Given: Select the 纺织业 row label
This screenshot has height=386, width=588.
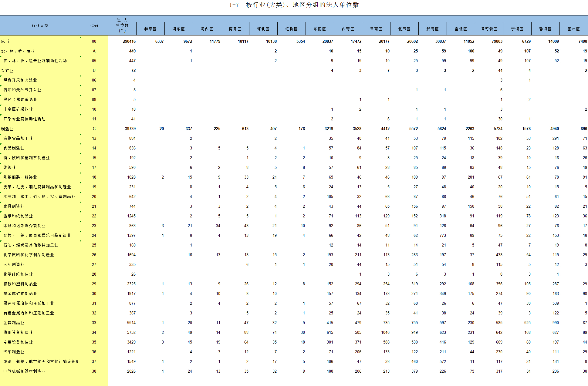Looking at the screenshot, I should 9,167.
